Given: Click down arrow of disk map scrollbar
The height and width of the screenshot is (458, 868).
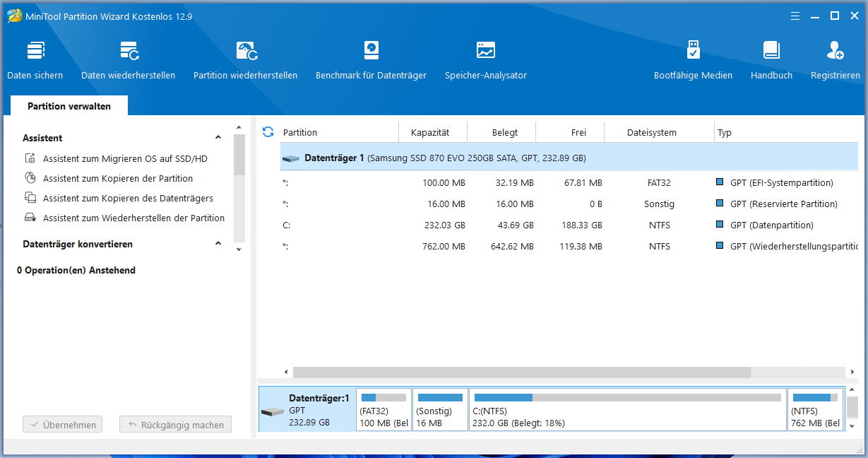Looking at the screenshot, I should (x=852, y=426).
